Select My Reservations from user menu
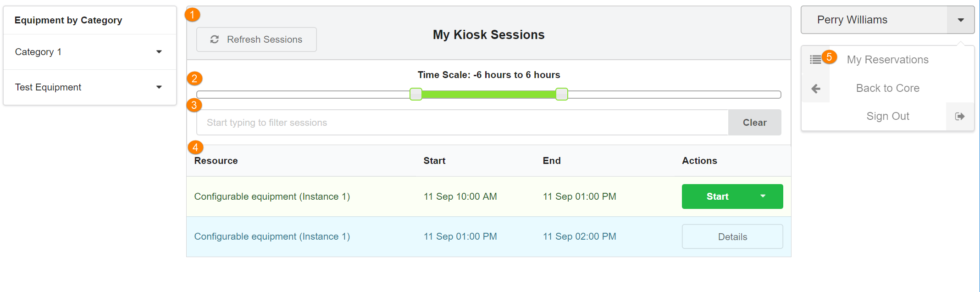 pyautogui.click(x=887, y=60)
